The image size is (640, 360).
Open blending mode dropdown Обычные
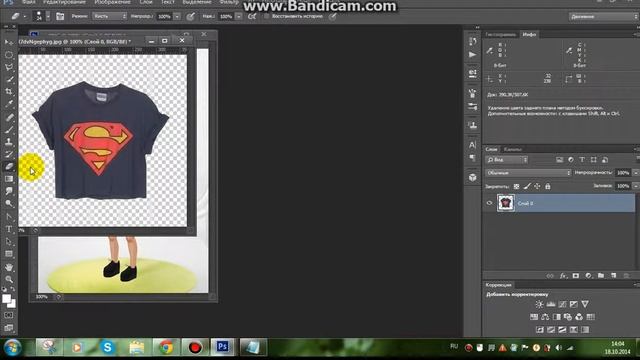click(x=528, y=173)
